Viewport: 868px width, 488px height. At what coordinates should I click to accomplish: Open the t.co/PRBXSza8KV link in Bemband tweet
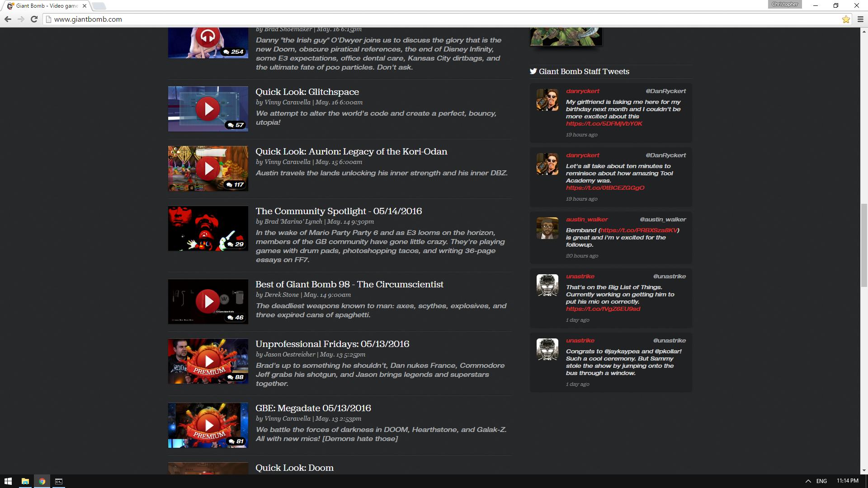click(639, 230)
